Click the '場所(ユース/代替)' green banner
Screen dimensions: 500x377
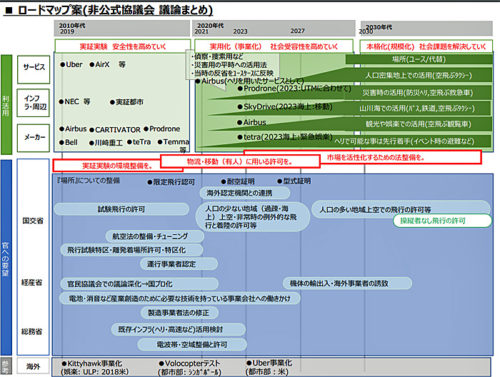[x=419, y=60]
